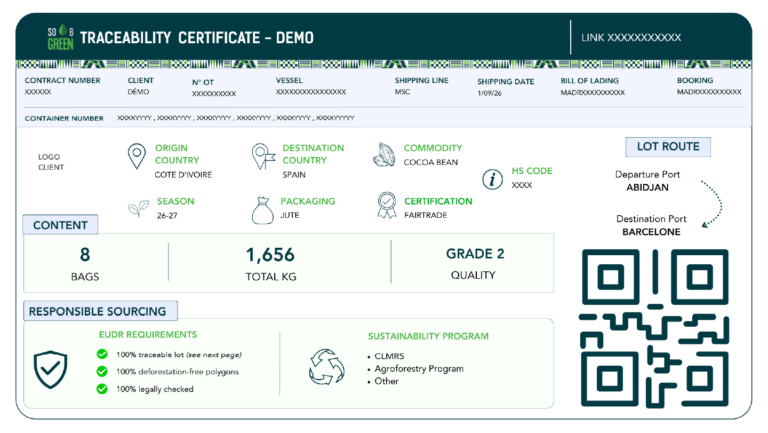The height and width of the screenshot is (433, 768).
Task: Click the 1,656 TOTAL KG figure
Action: pyautogui.click(x=270, y=264)
